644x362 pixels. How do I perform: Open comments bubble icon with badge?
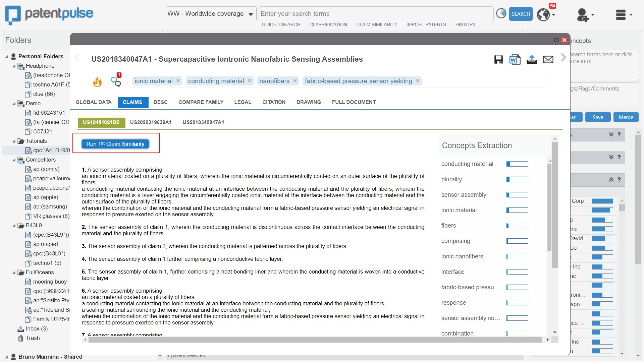(116, 81)
